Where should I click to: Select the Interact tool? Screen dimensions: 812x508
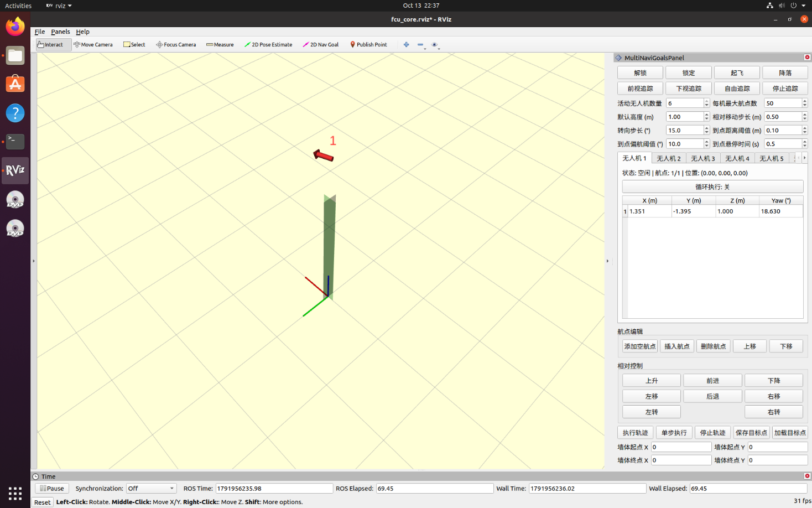click(54, 45)
